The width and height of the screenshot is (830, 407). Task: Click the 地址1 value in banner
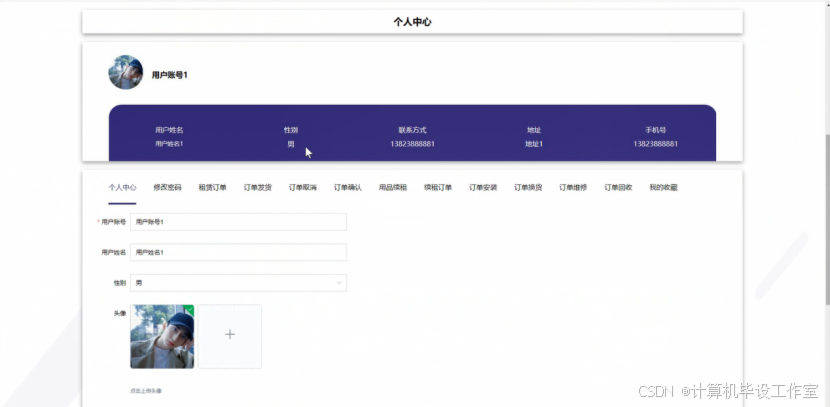click(x=534, y=144)
